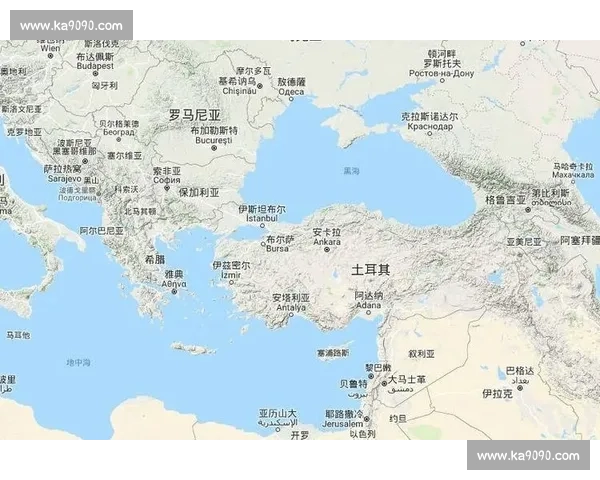Click the 伊拉克 country label
Viewport: 600px width, 480px height.
click(x=497, y=393)
